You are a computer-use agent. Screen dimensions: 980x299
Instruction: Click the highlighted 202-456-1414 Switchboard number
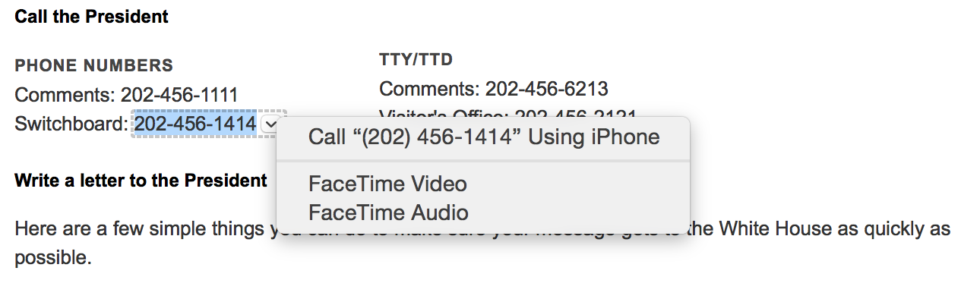click(195, 123)
